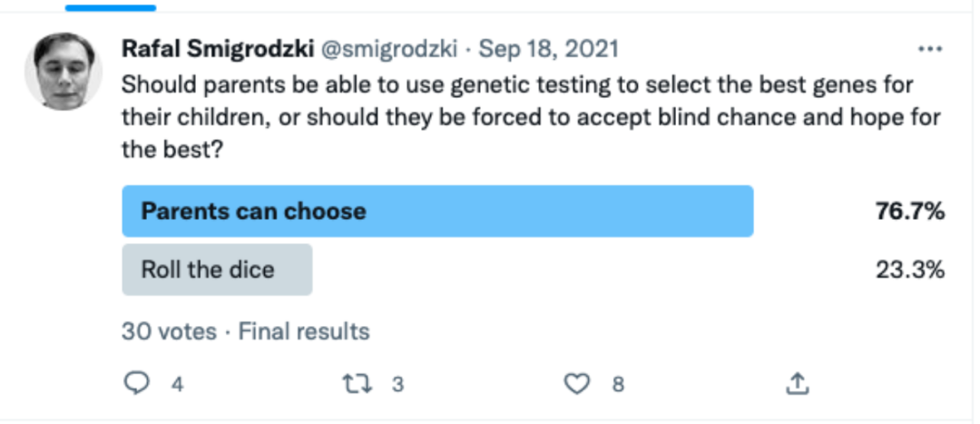The image size is (980, 424).
Task: Select the Parents can choose poll bar
Action: pos(437,212)
